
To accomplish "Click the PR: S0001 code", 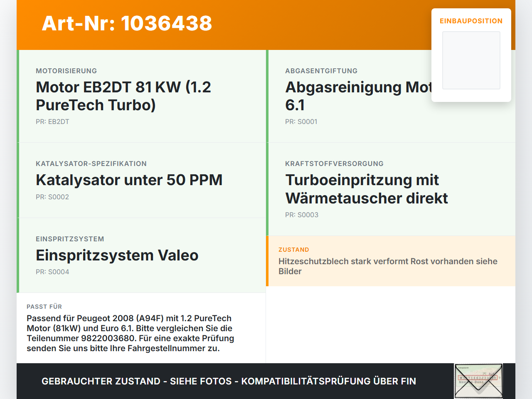I will pos(301,122).
